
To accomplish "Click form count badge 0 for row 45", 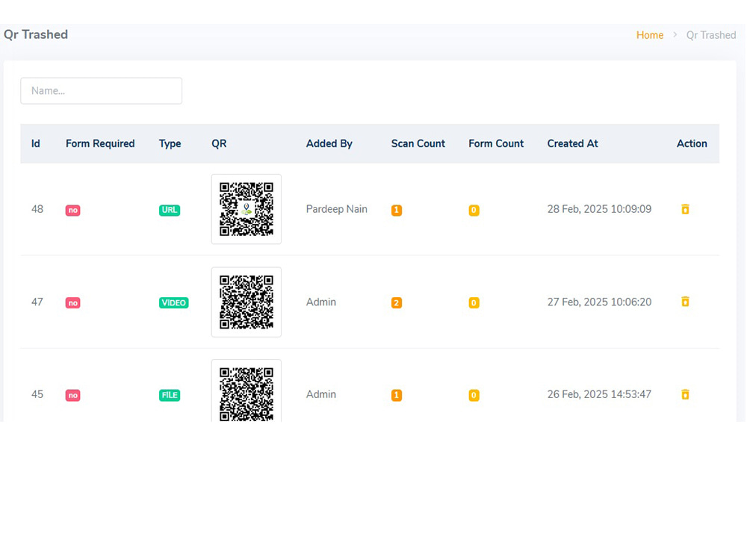I will pyautogui.click(x=474, y=395).
